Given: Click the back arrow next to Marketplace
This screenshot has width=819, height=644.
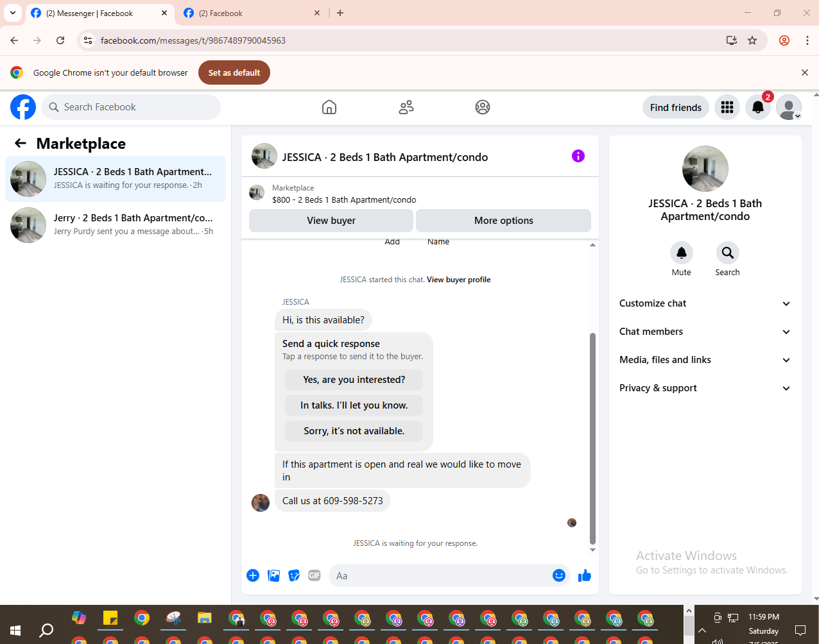Looking at the screenshot, I should click(x=21, y=143).
